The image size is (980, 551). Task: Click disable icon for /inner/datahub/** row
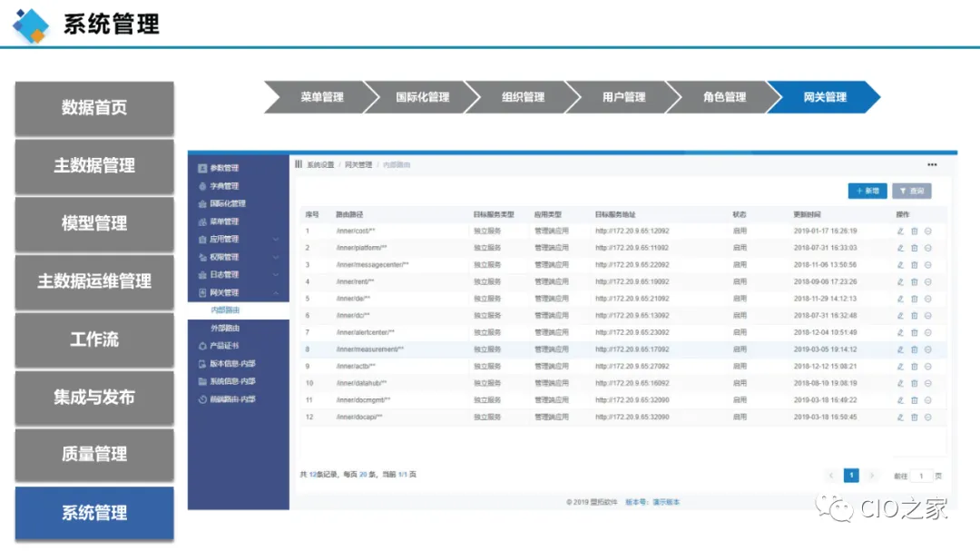click(x=928, y=383)
